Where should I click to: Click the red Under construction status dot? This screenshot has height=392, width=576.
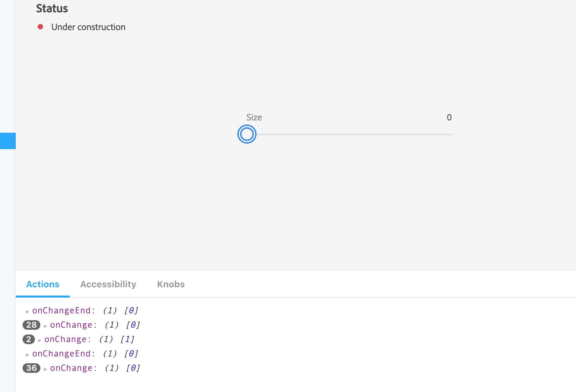point(40,26)
